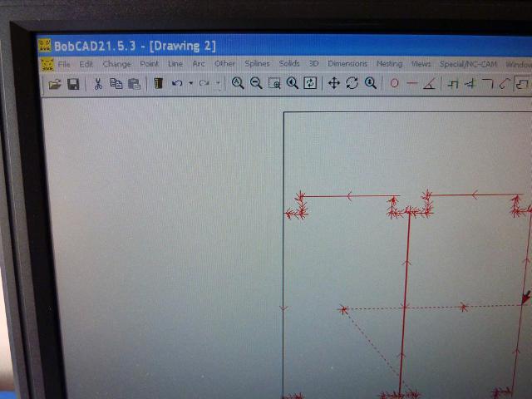Open the Line menu
Screen dimensions: 532x399
(x=175, y=64)
